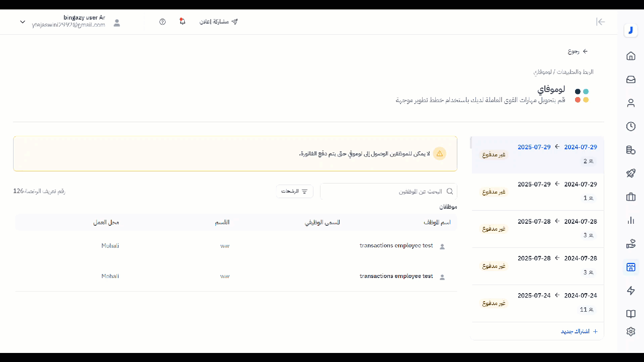Click the رجوع back link
The height and width of the screenshot is (362, 644).
pyautogui.click(x=578, y=51)
